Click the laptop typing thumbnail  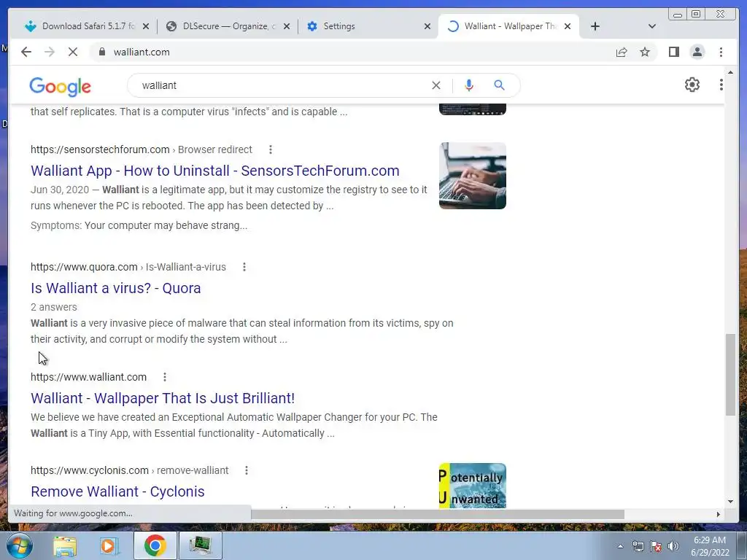[x=472, y=176]
